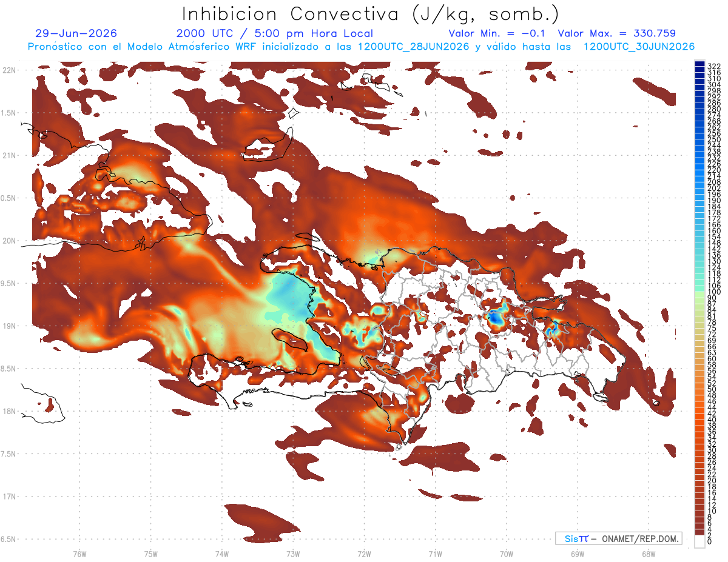Click the '21N' latitude label
728x562 pixels.
pos(9,155)
